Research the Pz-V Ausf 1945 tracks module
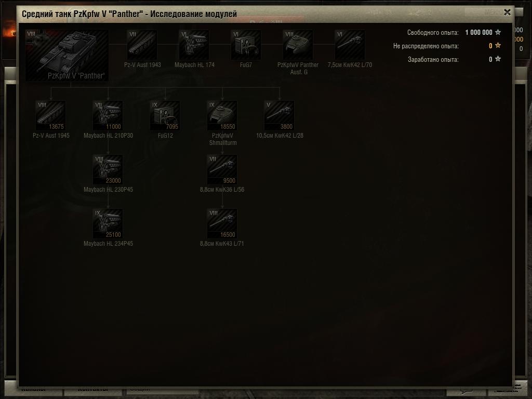 coord(51,116)
